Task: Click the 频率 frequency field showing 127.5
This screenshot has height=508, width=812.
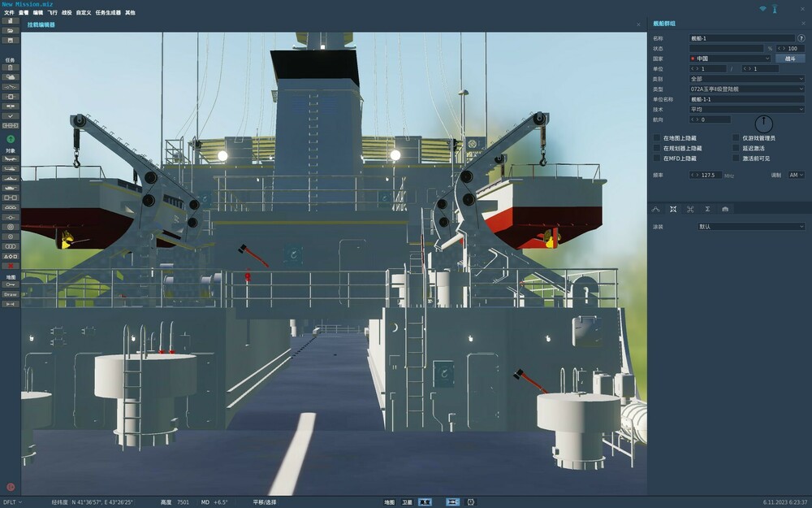Action: (x=706, y=176)
